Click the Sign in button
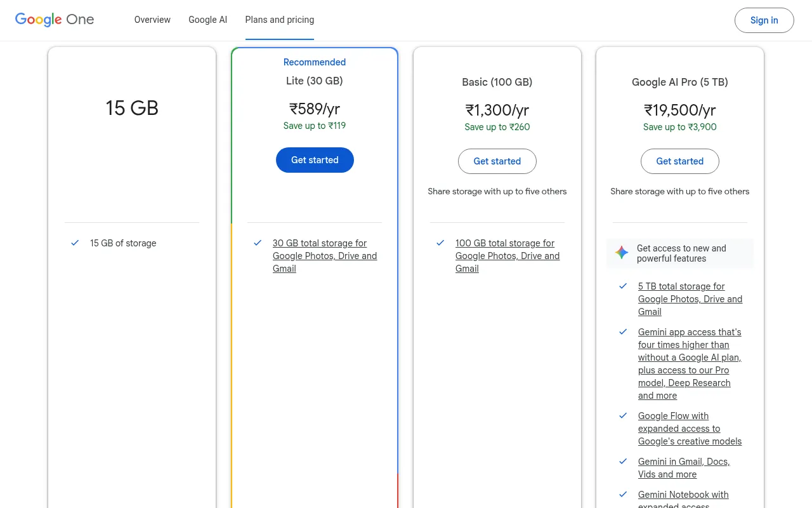Viewport: 812px width, 508px height. 764,20
